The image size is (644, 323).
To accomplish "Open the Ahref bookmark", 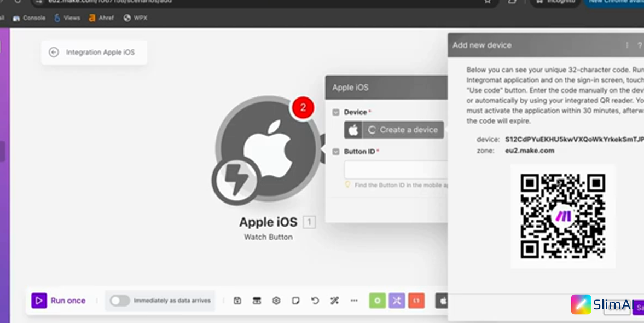I will (101, 18).
